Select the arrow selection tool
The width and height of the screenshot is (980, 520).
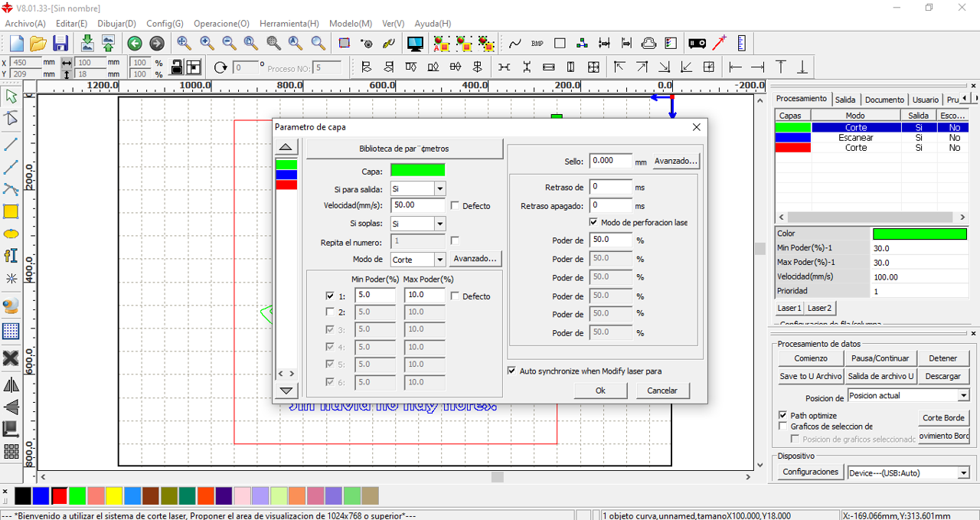pyautogui.click(x=11, y=96)
